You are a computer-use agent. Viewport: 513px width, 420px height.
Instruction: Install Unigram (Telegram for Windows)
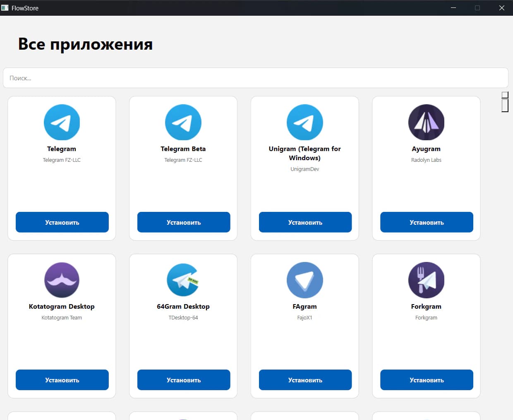pyautogui.click(x=305, y=222)
